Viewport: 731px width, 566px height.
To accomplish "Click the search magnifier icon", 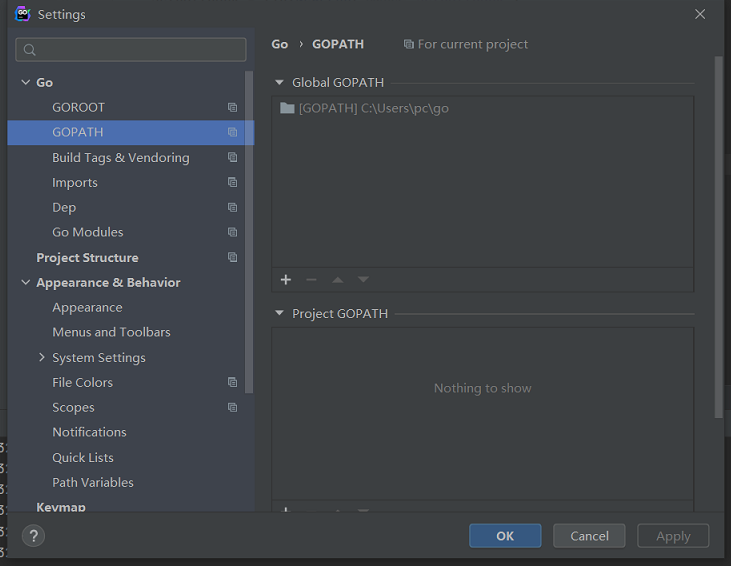I will click(x=29, y=50).
